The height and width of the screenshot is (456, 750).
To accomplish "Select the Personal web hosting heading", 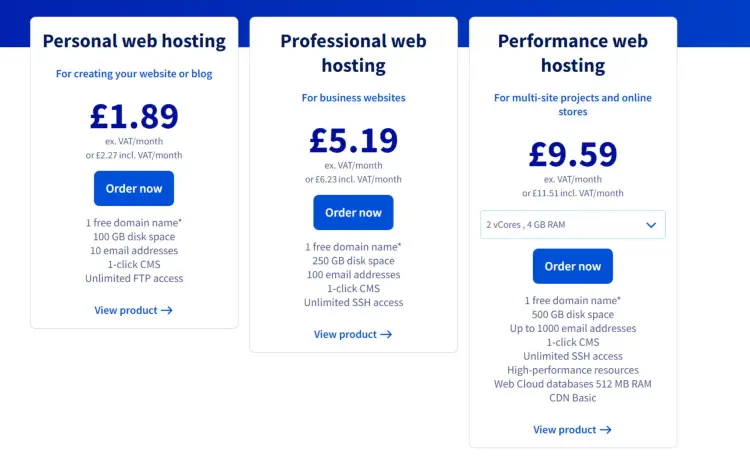I will pyautogui.click(x=134, y=41).
